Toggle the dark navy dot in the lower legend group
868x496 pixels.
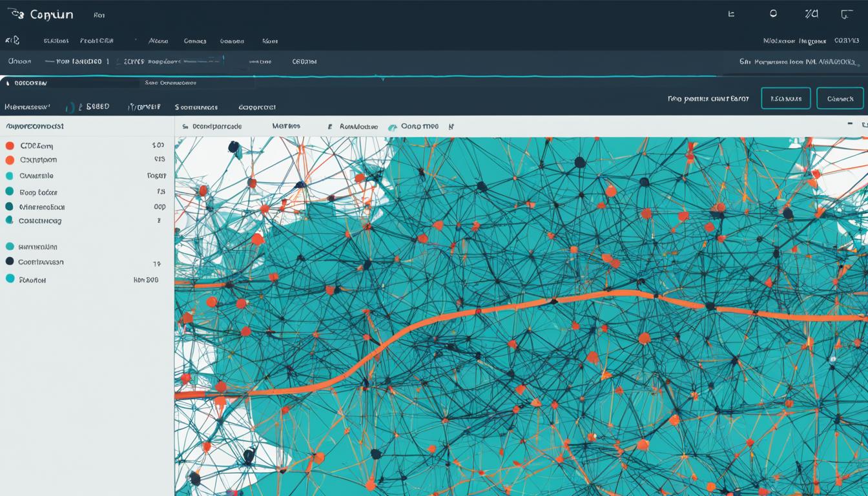10,262
